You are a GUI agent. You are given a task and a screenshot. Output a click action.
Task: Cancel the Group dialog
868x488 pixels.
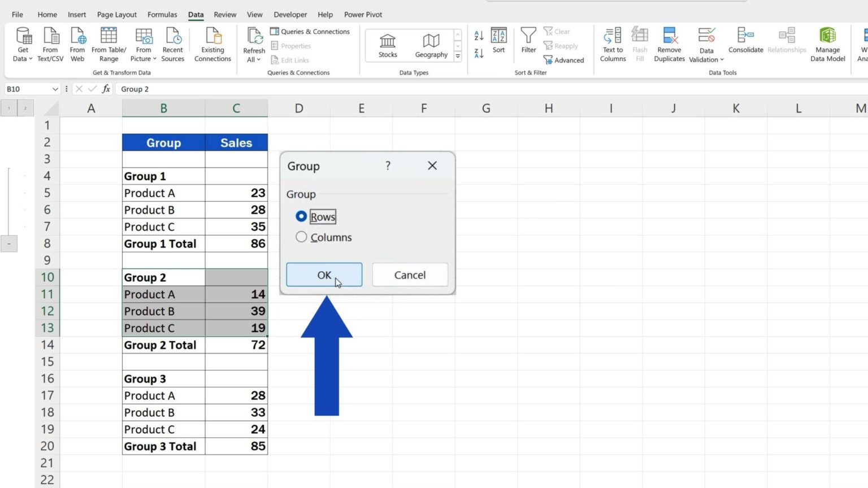point(410,275)
